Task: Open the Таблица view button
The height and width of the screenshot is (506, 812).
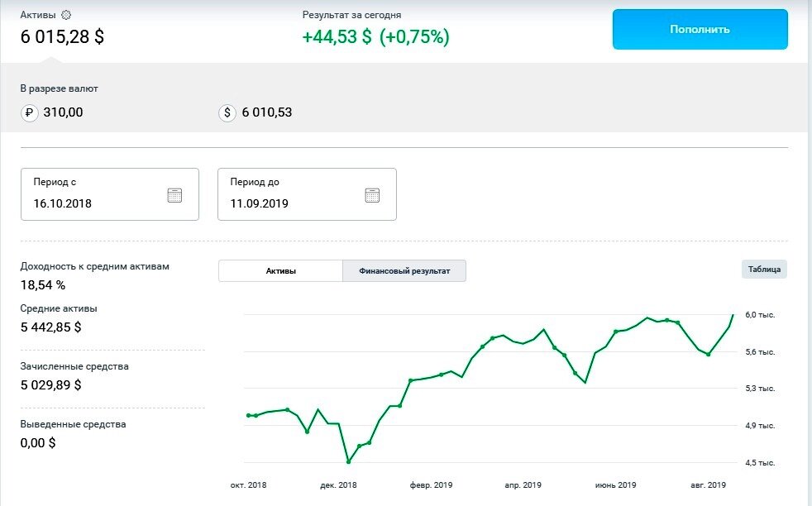Action: tap(764, 270)
